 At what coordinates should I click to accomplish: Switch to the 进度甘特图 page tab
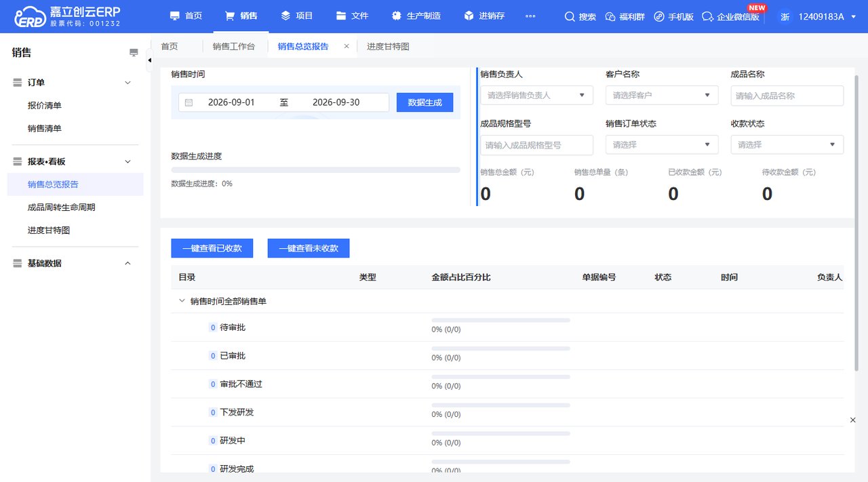388,47
